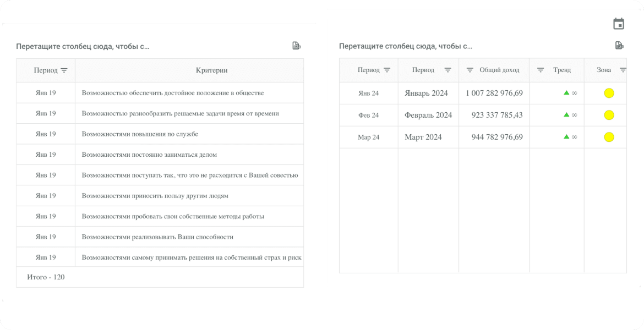Select row 'Возможностями приносить пользу другим людям'
This screenshot has width=644, height=330.
point(160,196)
